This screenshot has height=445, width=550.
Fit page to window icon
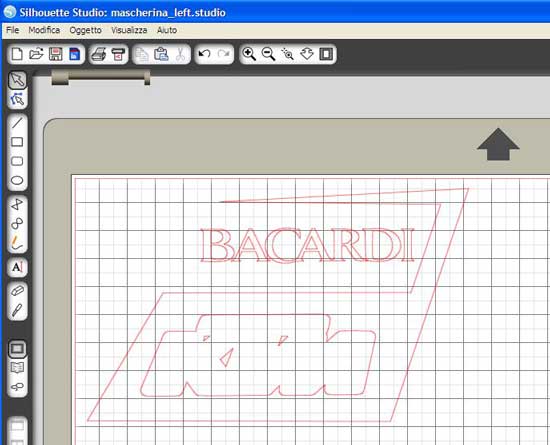click(326, 54)
